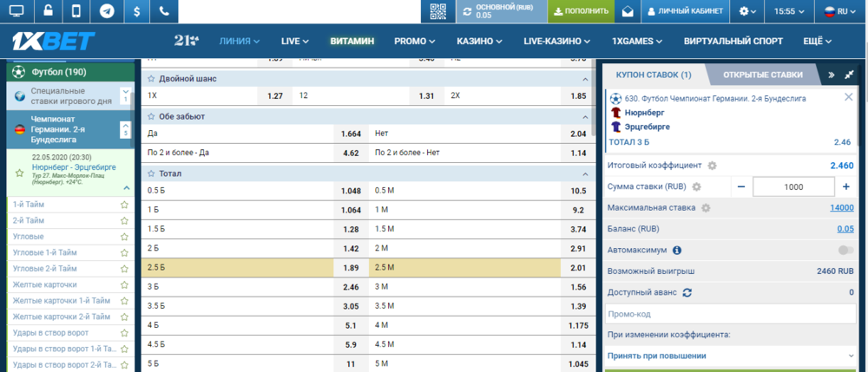Collapse the Двойной шанс section
The height and width of the screenshot is (372, 868).
point(584,79)
